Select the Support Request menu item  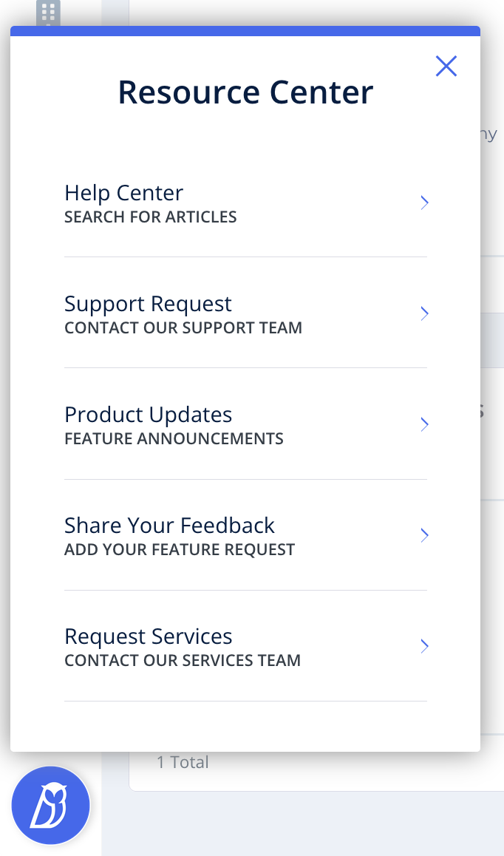coord(148,304)
